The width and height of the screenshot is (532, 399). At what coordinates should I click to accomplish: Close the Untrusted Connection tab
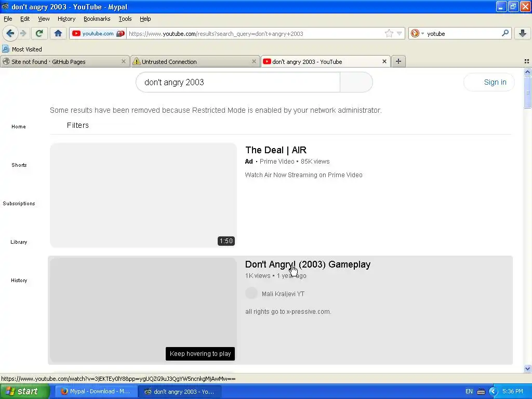click(254, 61)
